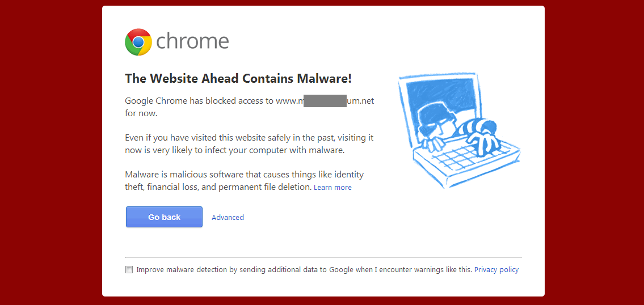The height and width of the screenshot is (305, 644).
Task: Enable the improve malware detection checkbox
Action: click(129, 270)
